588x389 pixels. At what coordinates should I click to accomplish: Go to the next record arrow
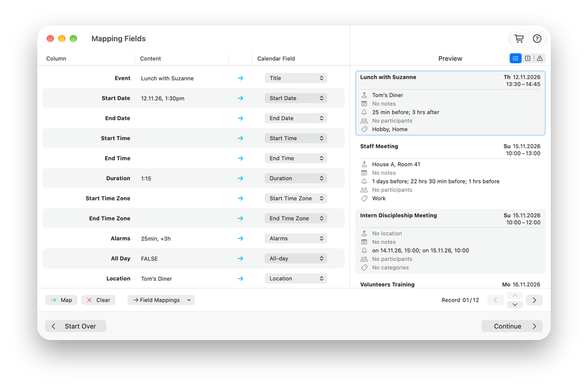pos(534,300)
